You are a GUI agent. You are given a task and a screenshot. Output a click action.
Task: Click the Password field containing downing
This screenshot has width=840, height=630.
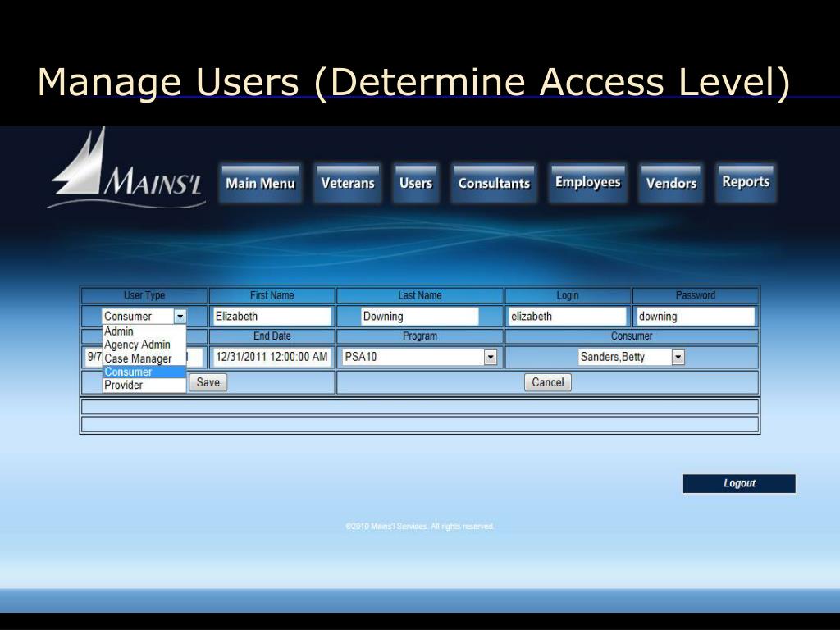point(696,317)
